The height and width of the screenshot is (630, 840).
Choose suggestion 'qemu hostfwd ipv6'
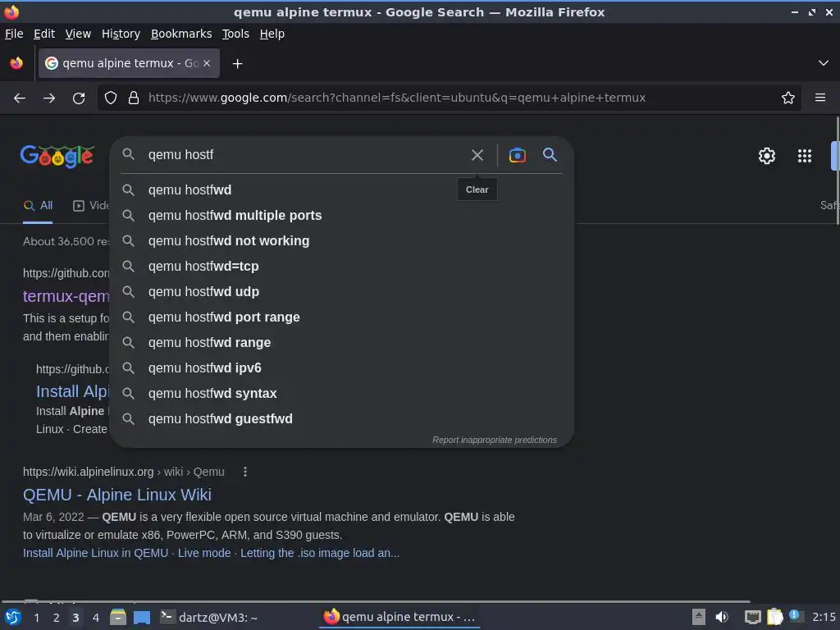click(342, 368)
